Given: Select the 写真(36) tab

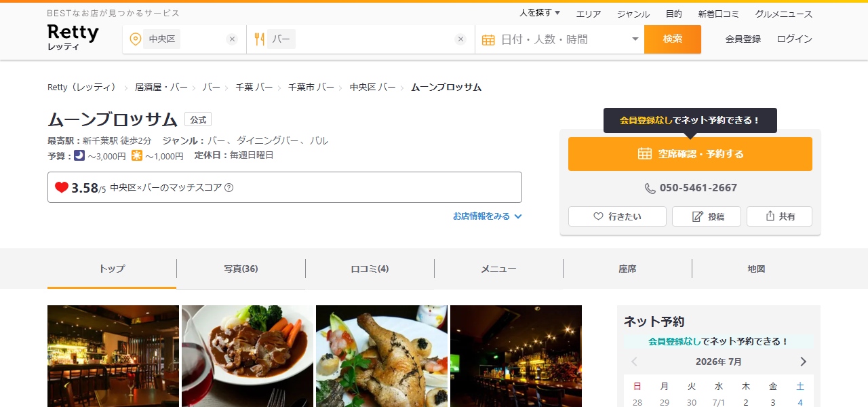Looking at the screenshot, I should pos(241,269).
